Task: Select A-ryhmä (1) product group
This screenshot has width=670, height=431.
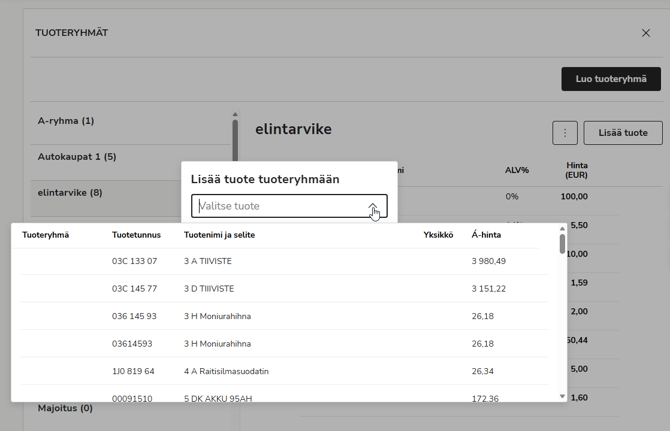Action: pos(66,121)
